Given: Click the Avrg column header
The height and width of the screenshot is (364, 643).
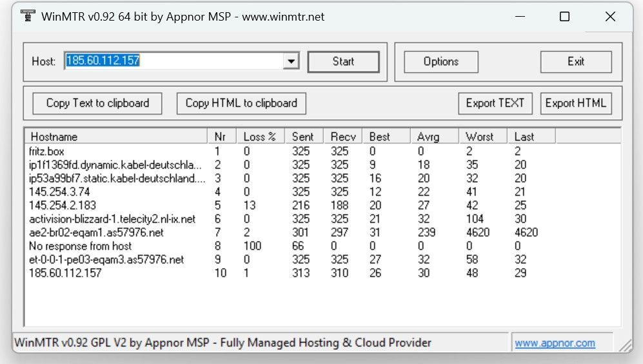Looking at the screenshot, I should coord(434,137).
